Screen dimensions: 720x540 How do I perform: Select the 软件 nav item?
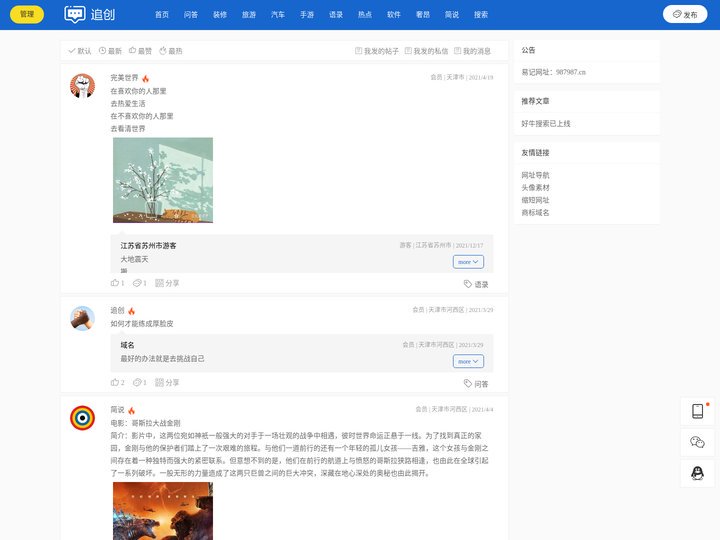[x=394, y=15]
